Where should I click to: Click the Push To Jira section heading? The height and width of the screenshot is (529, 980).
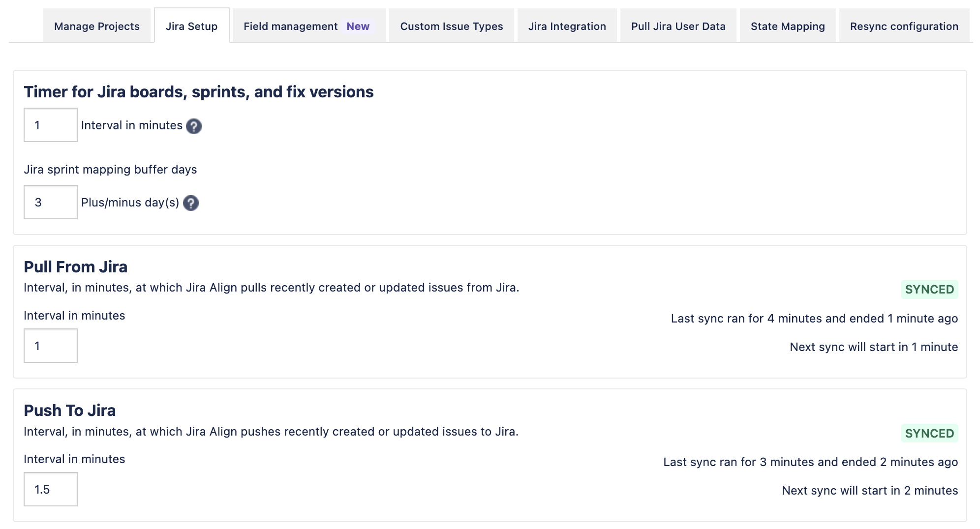[x=70, y=411]
